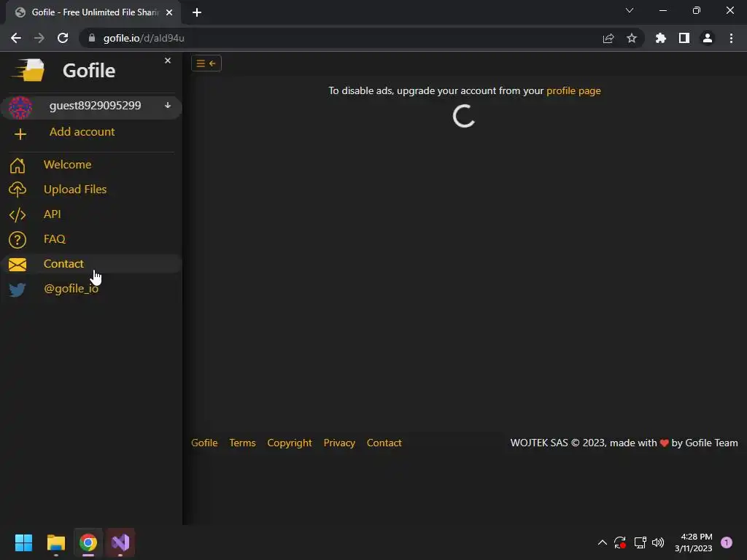Toggle the browser side panel icon
This screenshot has width=747, height=560.
[x=684, y=38]
